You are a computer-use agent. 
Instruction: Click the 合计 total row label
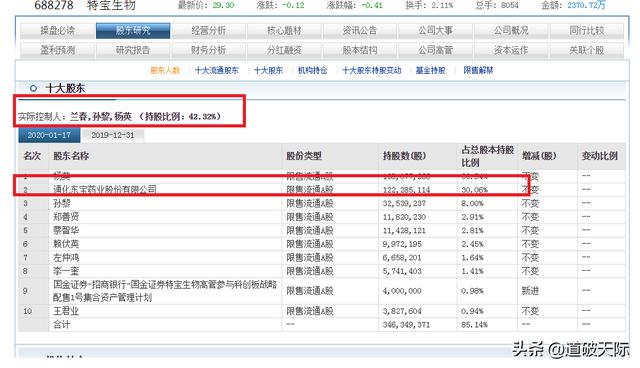click(62, 325)
